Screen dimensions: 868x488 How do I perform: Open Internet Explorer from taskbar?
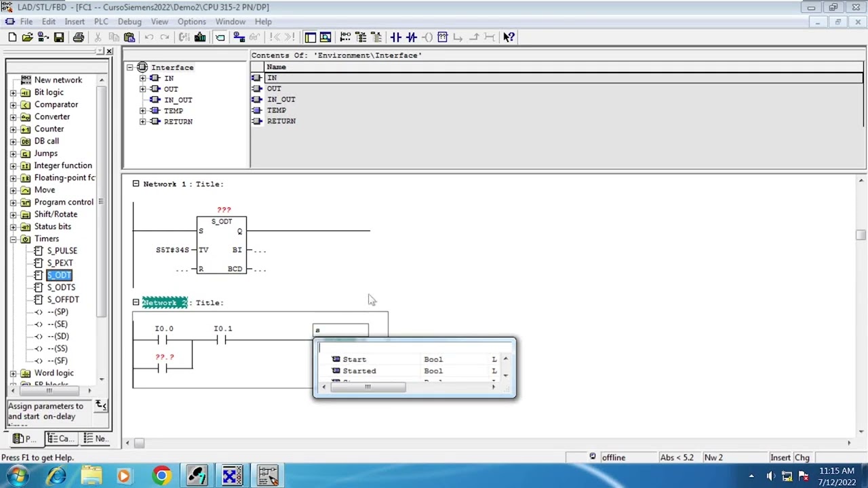(57, 476)
